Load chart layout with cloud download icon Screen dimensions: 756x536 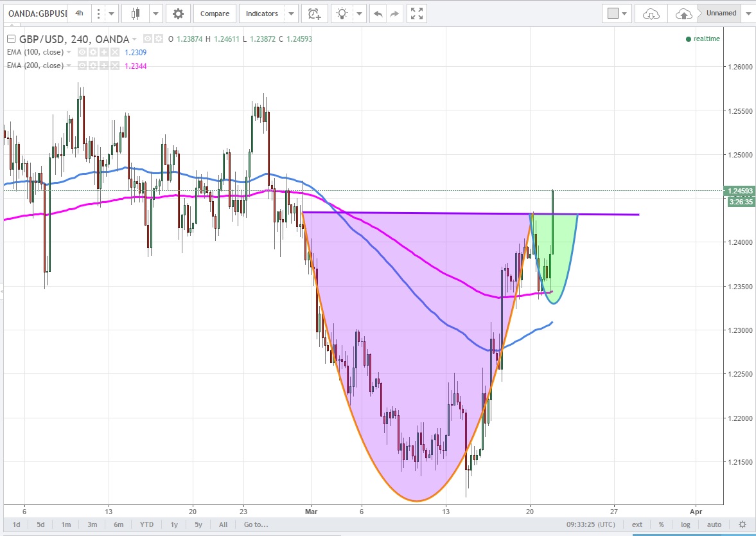(x=651, y=13)
